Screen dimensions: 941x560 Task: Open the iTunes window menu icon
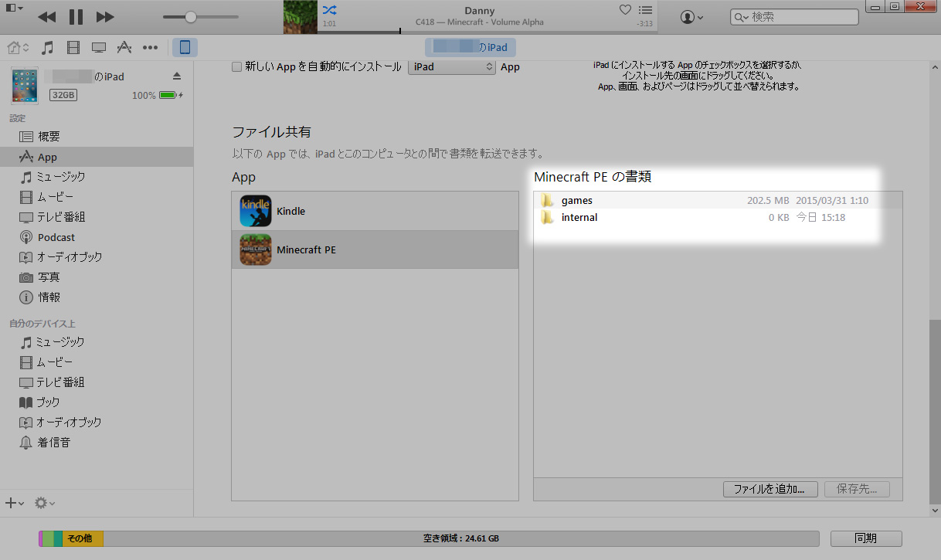pos(14,8)
